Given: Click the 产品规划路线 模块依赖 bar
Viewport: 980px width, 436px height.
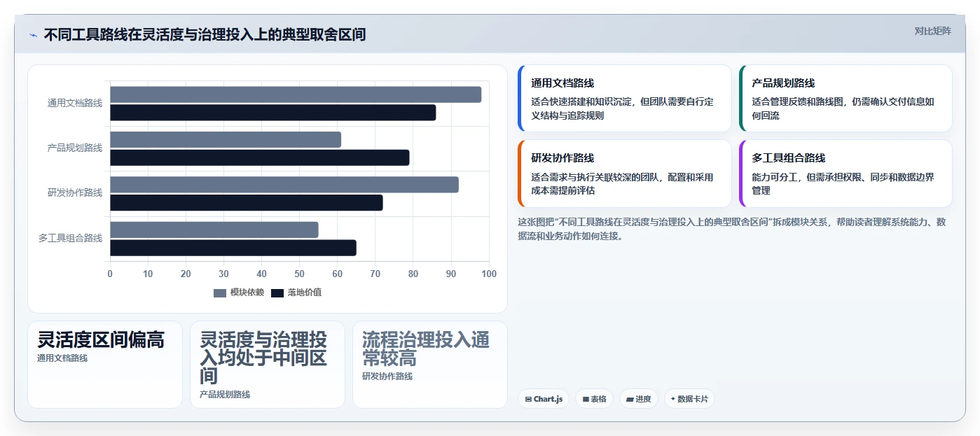Looking at the screenshot, I should [x=226, y=139].
